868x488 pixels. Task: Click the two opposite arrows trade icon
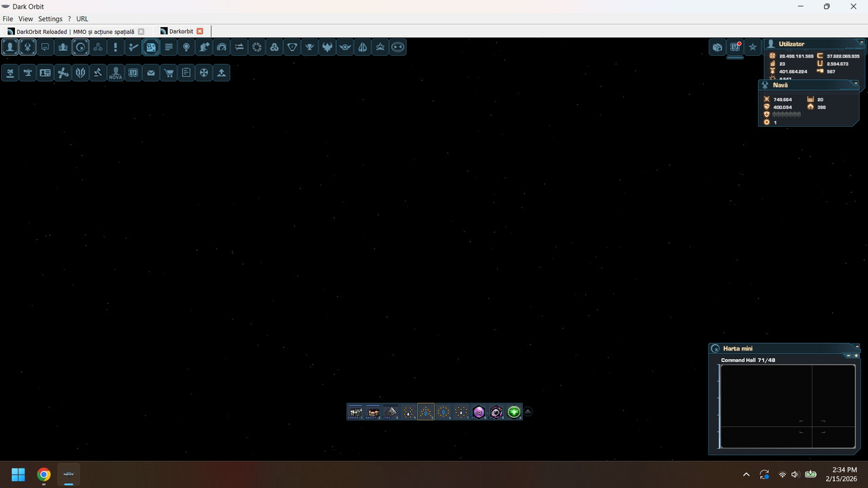coord(239,47)
